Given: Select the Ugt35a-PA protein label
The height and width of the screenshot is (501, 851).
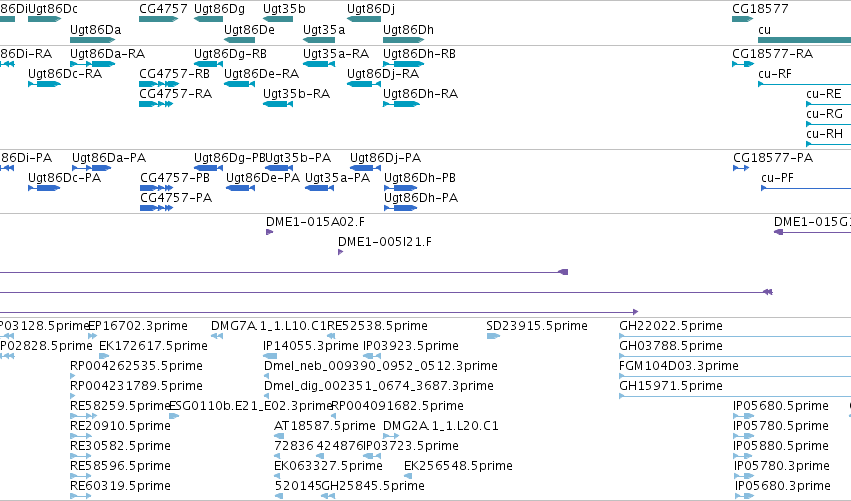Looking at the screenshot, I should click(x=338, y=177).
